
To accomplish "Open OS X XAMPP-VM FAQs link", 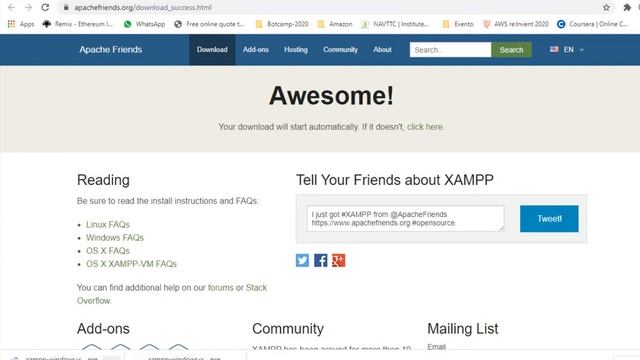I will click(131, 264).
